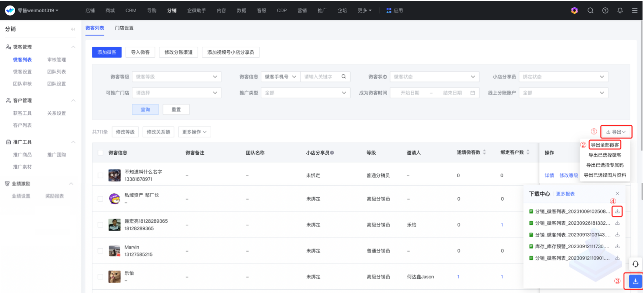Close the 下载中心 panel
The image size is (644, 296).
click(617, 194)
